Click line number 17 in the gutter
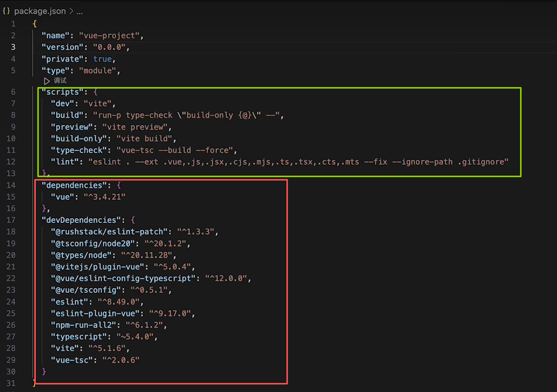This screenshot has height=392, width=557. point(11,220)
